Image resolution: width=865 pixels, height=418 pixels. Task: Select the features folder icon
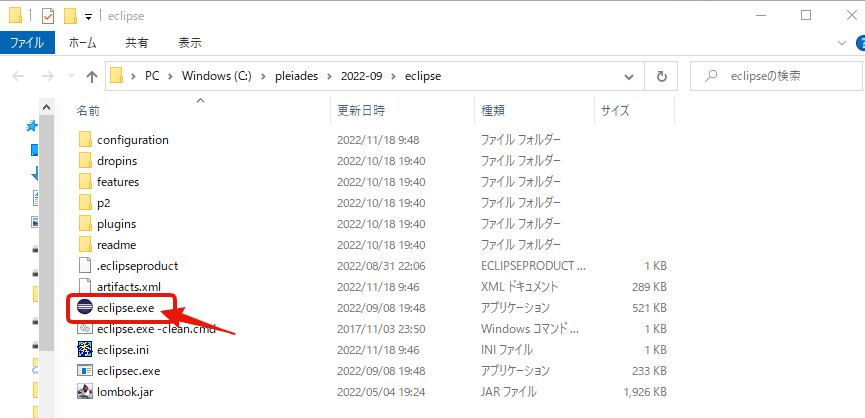pos(84,181)
